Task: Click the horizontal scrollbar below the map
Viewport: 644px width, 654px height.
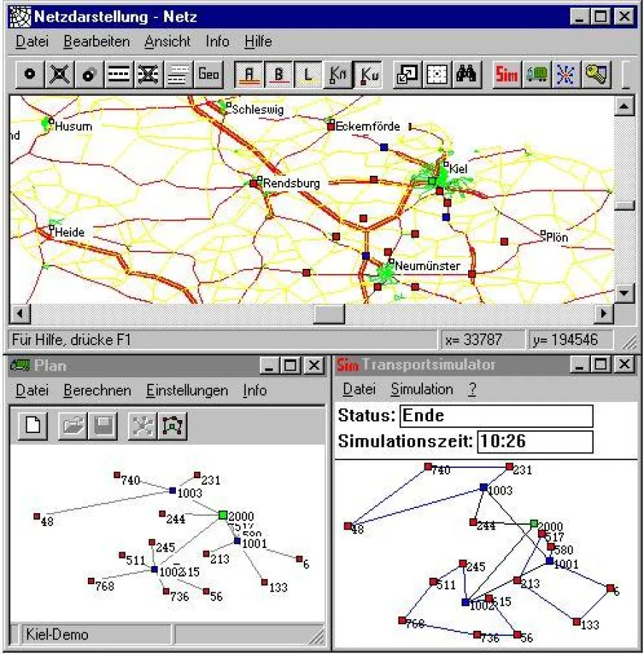Action: [x=327, y=315]
